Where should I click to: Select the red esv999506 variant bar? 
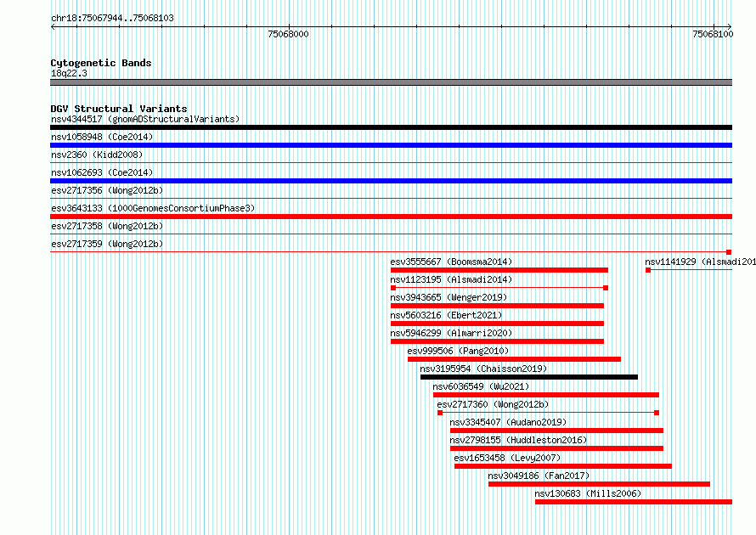514,359
